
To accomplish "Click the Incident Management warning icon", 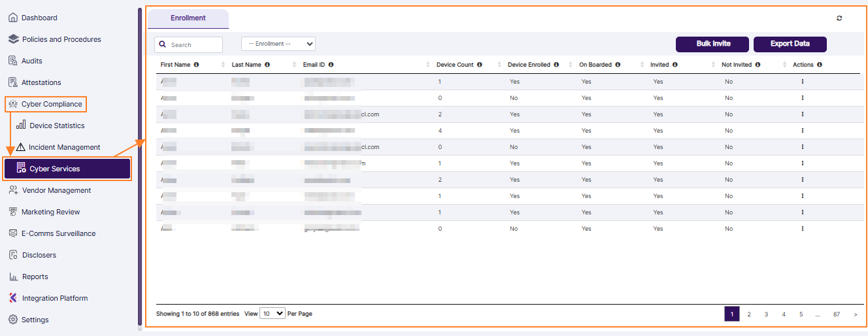I will pyautogui.click(x=21, y=147).
